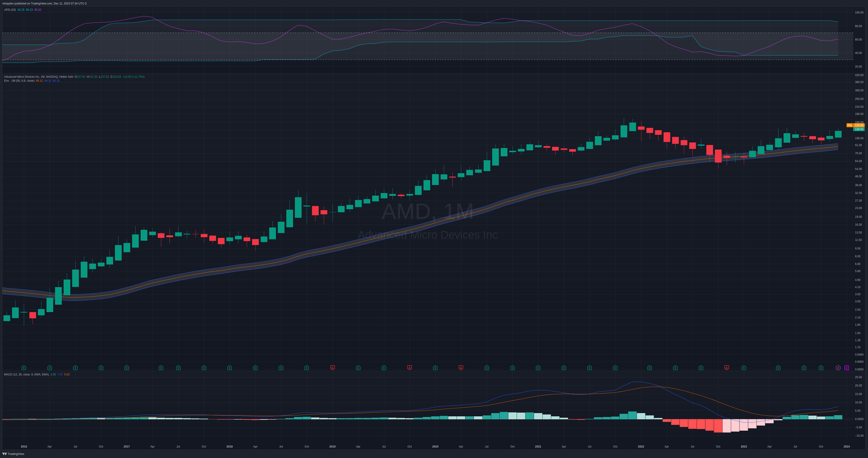Click the red earnings marker above Apr 2020
The height and width of the screenshot is (458, 868).
pyautogui.click(x=461, y=368)
